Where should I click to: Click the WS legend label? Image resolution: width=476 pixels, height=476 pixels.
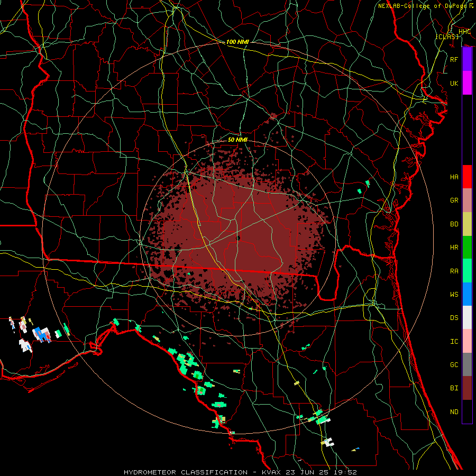[x=454, y=295]
